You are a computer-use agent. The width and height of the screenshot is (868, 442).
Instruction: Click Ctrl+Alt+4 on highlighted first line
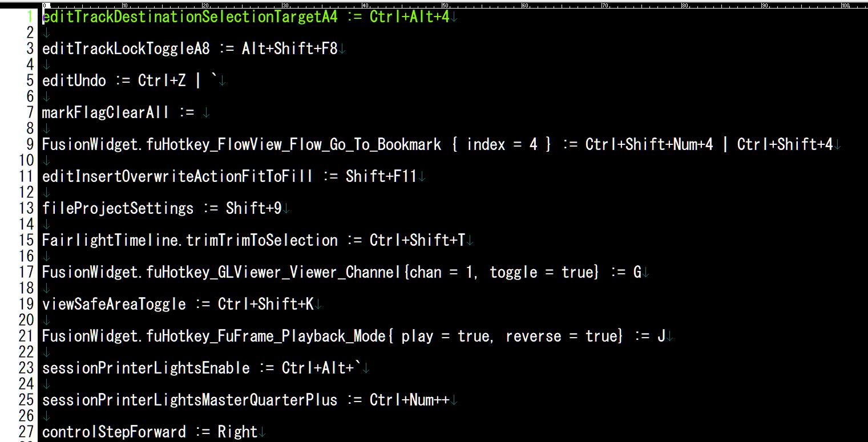pyautogui.click(x=410, y=17)
